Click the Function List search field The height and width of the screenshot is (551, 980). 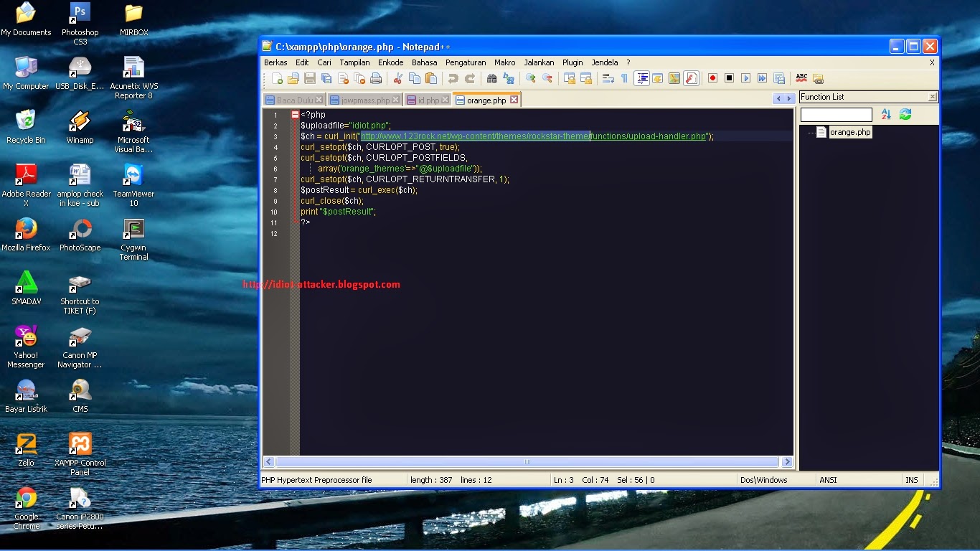pyautogui.click(x=837, y=115)
